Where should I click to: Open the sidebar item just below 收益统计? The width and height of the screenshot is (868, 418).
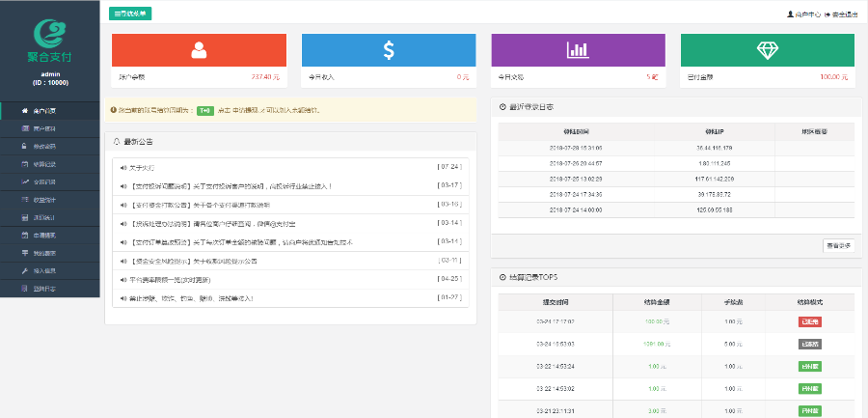50,217
